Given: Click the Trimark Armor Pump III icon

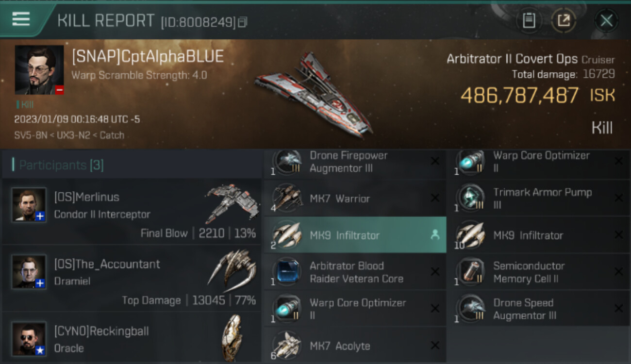Looking at the screenshot, I should pos(470,198).
